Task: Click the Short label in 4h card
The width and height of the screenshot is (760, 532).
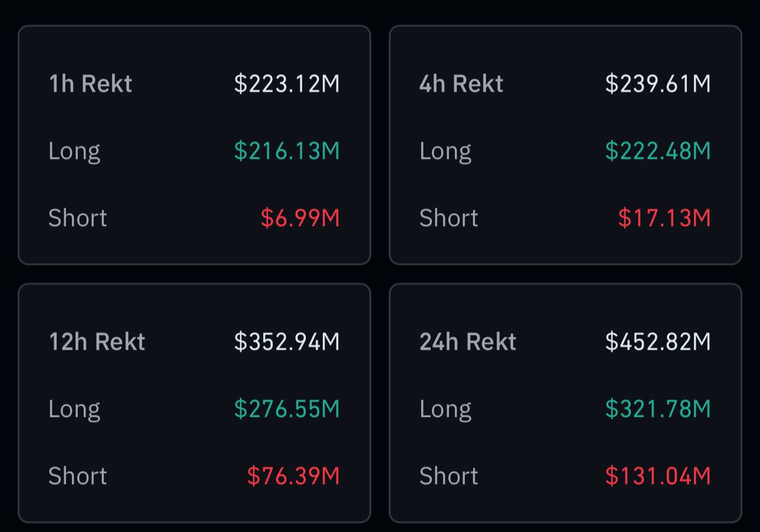Action: [x=449, y=218]
